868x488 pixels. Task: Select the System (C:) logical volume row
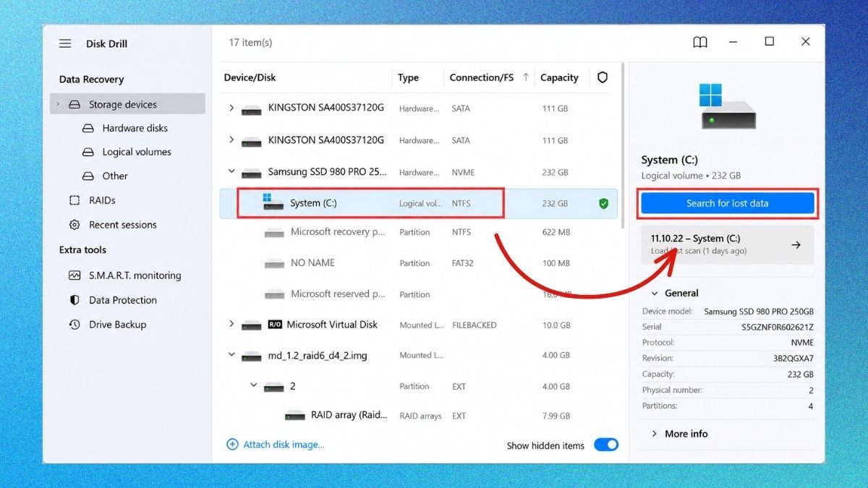419,204
